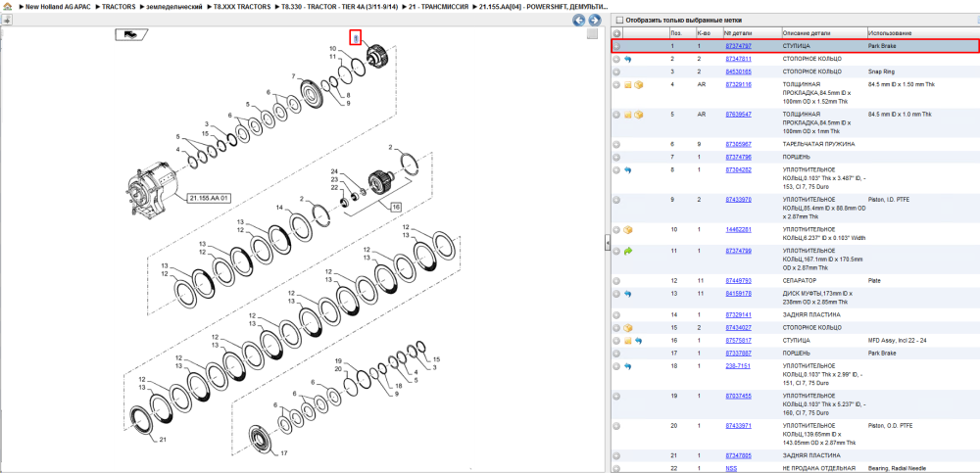Screen dimensions: 980x473
Task: Open part number link 87433970
Action: click(738, 200)
